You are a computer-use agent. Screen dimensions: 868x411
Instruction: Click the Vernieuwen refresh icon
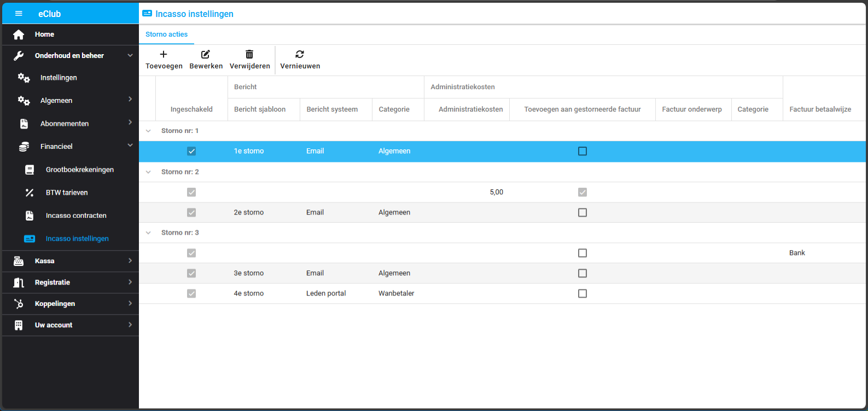pos(300,54)
